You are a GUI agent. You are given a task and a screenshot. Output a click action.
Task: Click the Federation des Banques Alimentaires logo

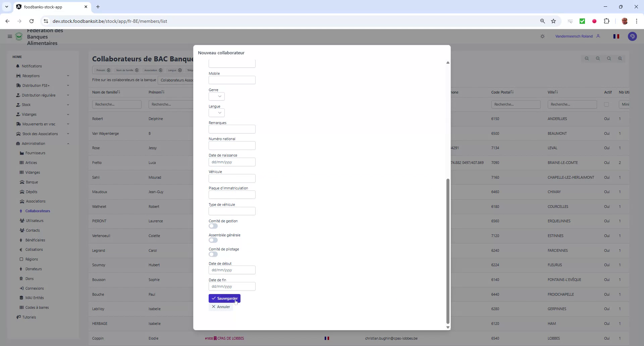point(19,37)
